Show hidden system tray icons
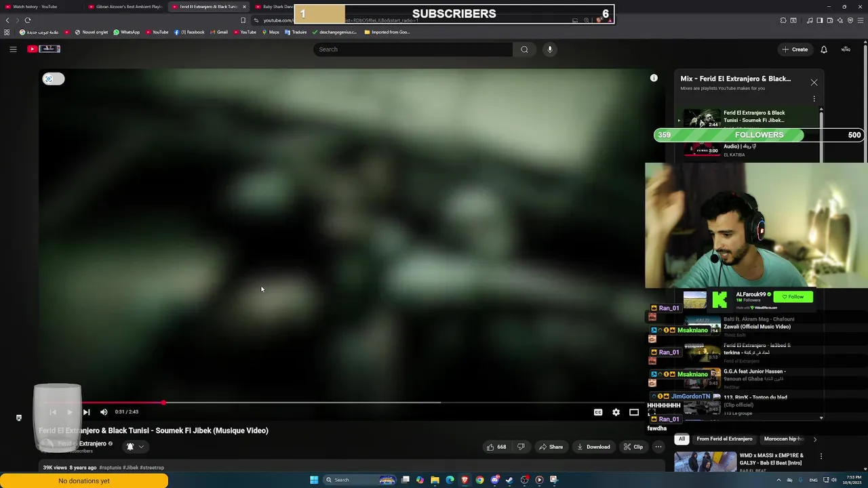Viewport: 868px width, 488px height. tap(778, 480)
